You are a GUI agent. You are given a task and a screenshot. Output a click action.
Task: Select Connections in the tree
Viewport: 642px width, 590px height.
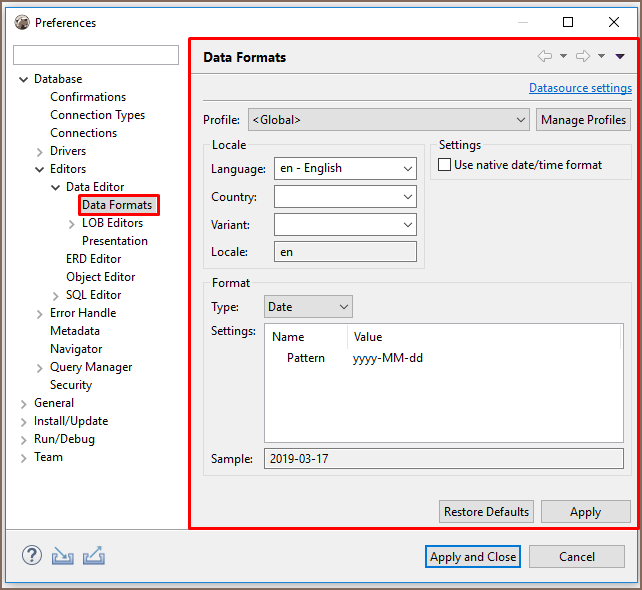[84, 133]
